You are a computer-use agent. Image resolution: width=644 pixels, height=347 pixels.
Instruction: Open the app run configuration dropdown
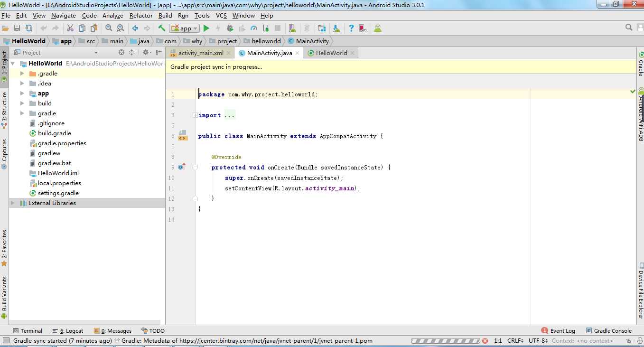(x=185, y=28)
